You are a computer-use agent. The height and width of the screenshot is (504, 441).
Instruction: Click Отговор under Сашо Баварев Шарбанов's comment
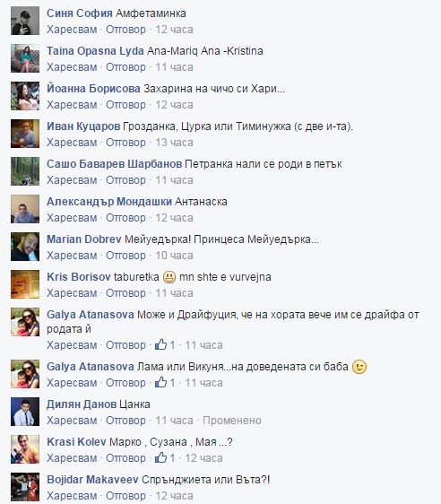[125, 180]
